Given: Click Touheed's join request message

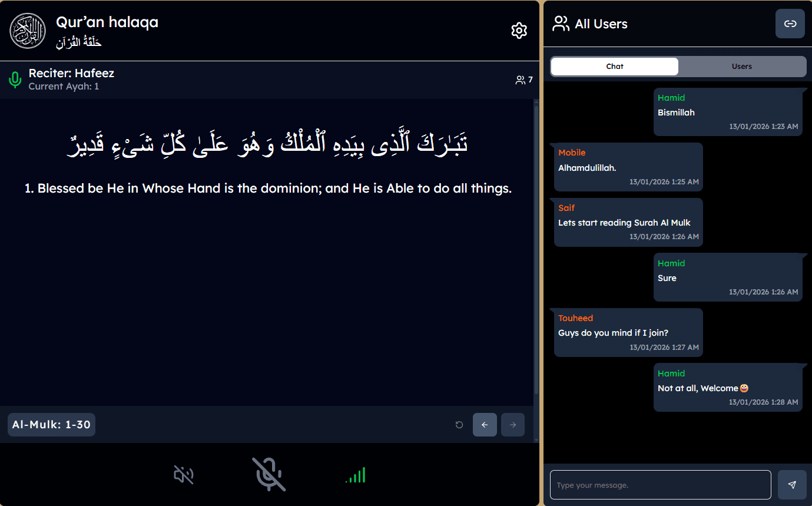Looking at the screenshot, I should click(x=627, y=332).
